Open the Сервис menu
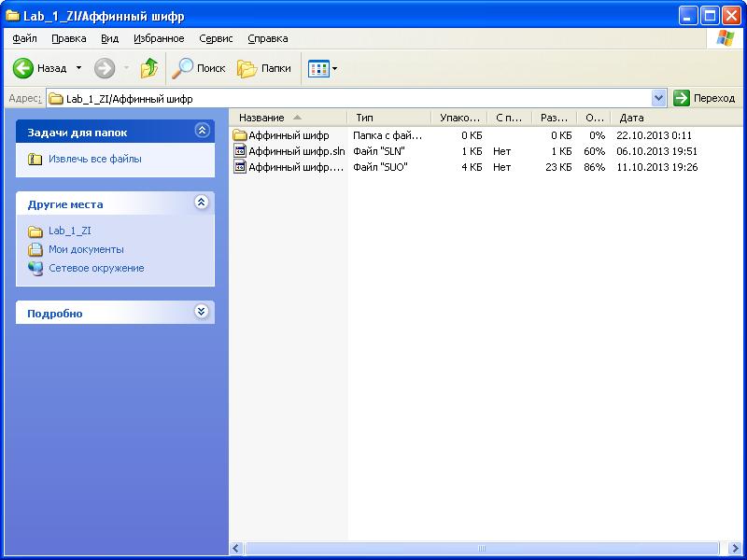This screenshot has height=560, width=747. [x=216, y=38]
